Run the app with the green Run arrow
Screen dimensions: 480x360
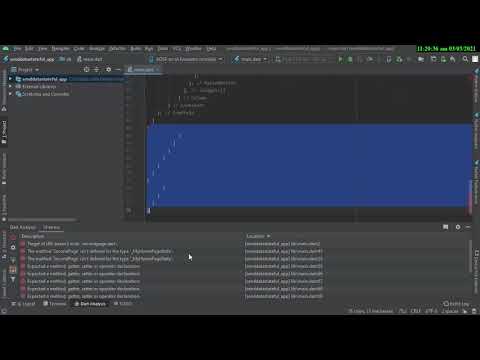(x=340, y=59)
